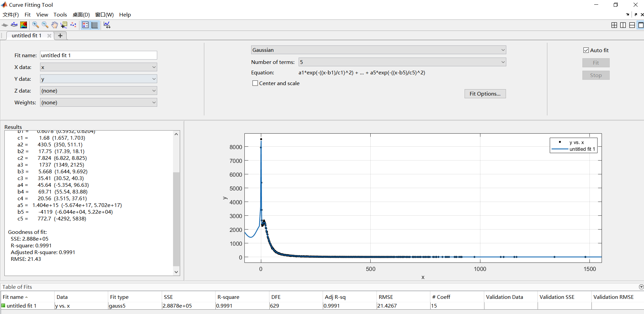Close the untitled fit 1 tab
This screenshot has height=314, width=644.
coord(49,36)
